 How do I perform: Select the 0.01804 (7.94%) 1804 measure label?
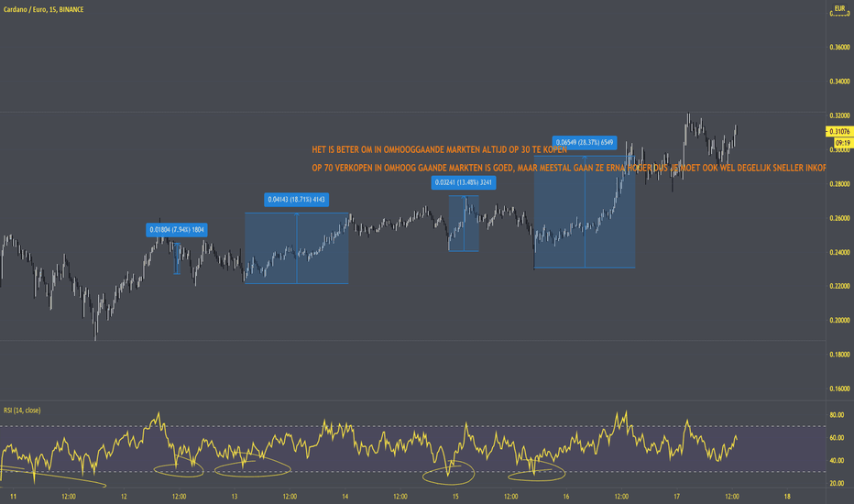(x=177, y=230)
